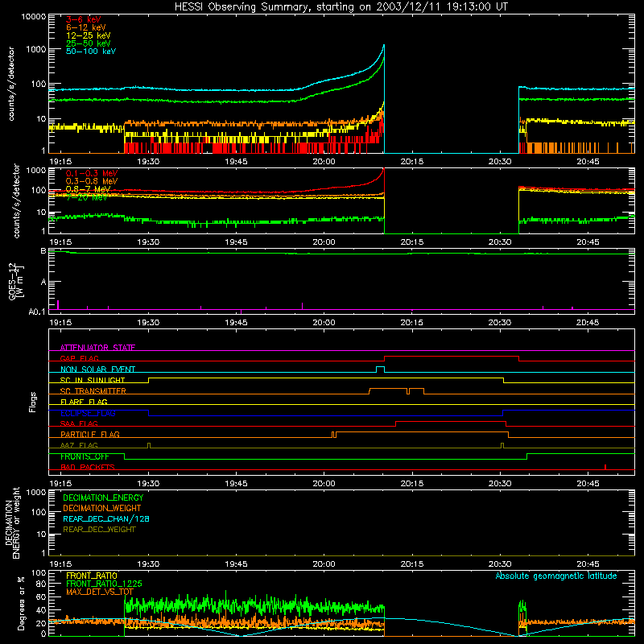Click the SAA_FLAG label
This screenshot has height=644, width=644.
point(79,423)
